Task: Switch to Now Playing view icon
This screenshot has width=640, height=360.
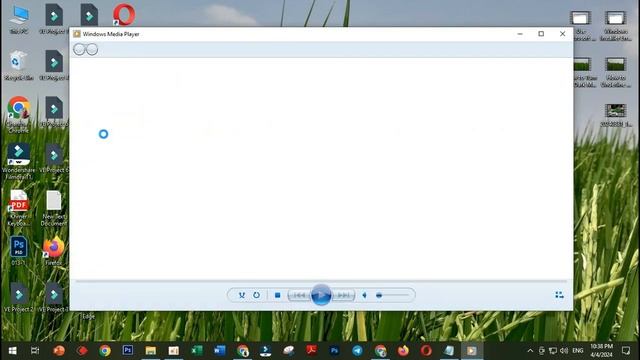Action: point(559,295)
